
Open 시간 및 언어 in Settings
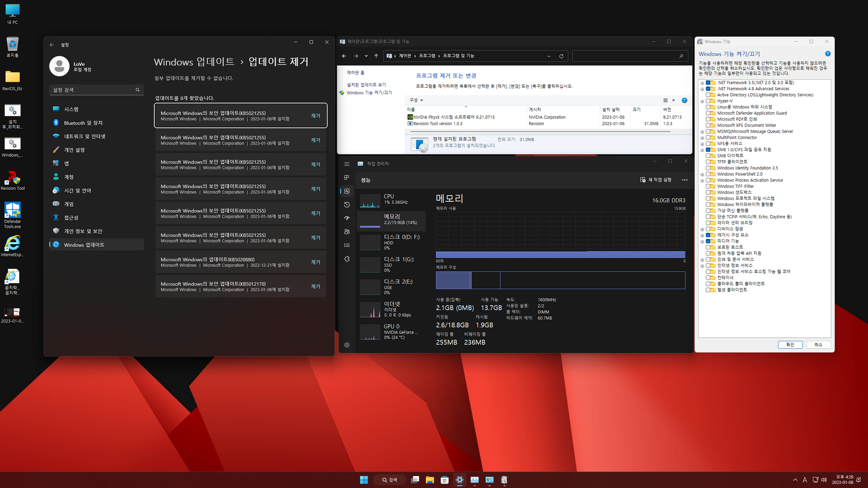tap(97, 190)
